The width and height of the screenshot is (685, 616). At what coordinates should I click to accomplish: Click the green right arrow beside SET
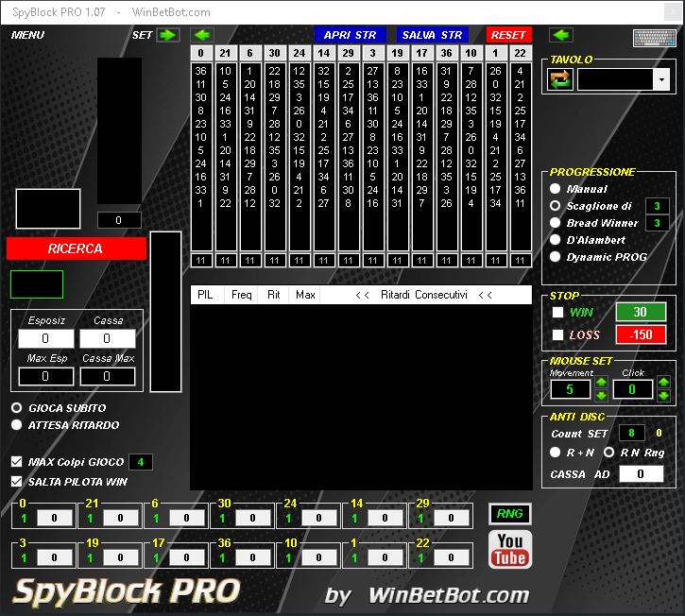pos(168,35)
